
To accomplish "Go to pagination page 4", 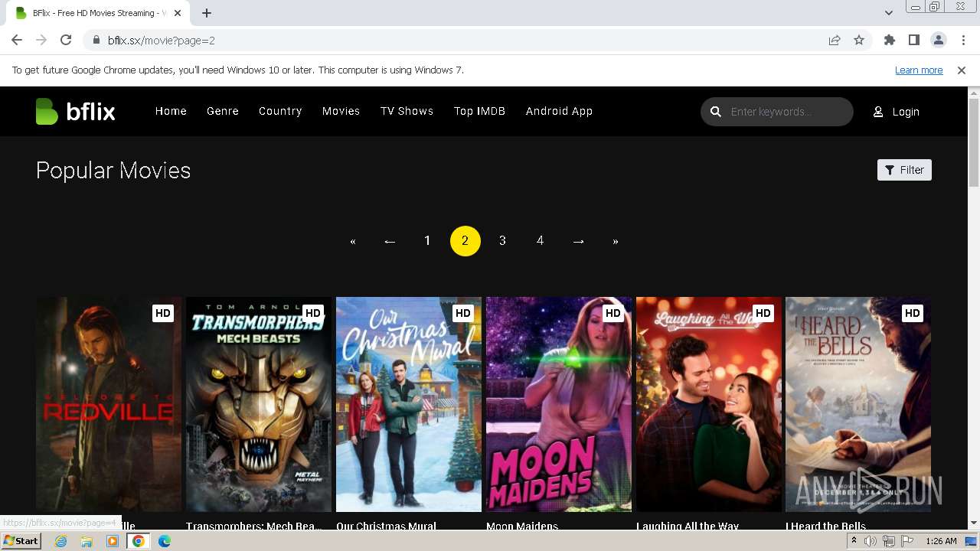I will (x=540, y=241).
